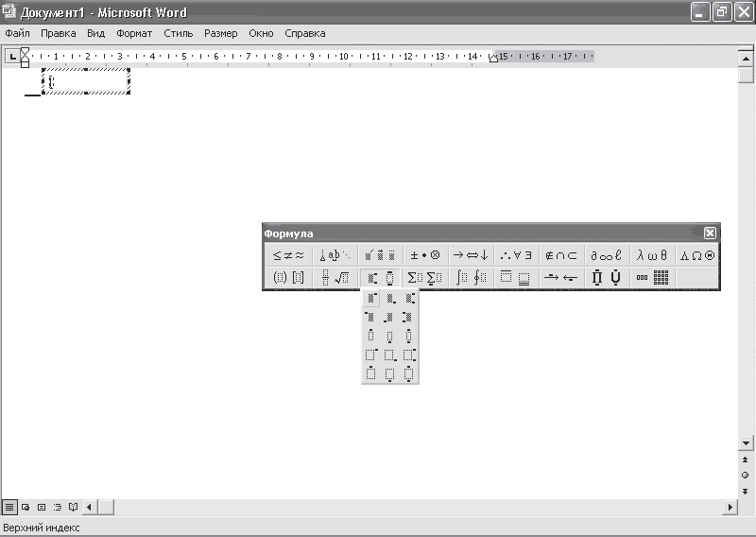756x537 pixels.
Task: Click the tab stop type selector on the ruler
Action: pyautogui.click(x=12, y=57)
